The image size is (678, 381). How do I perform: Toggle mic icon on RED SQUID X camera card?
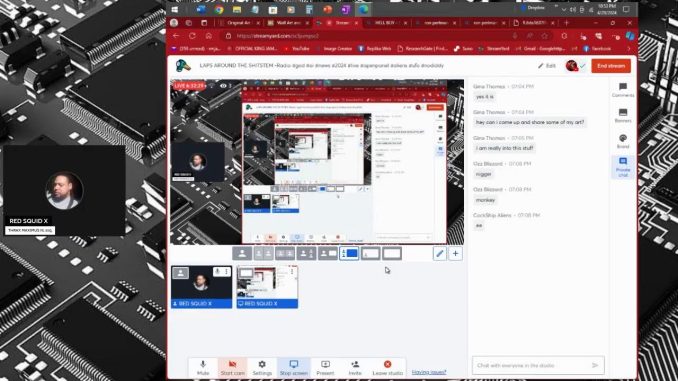coord(217,272)
